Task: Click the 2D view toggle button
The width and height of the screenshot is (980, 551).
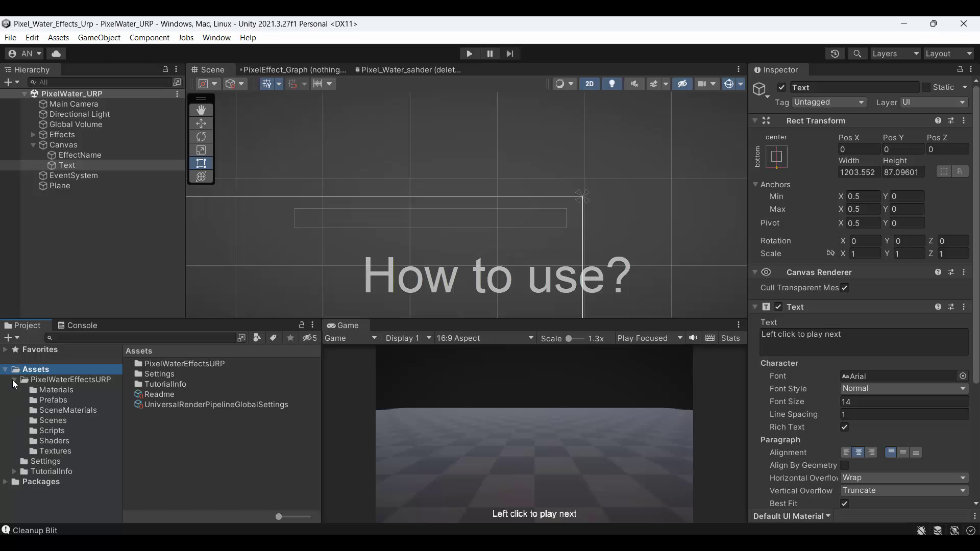Action: (589, 84)
